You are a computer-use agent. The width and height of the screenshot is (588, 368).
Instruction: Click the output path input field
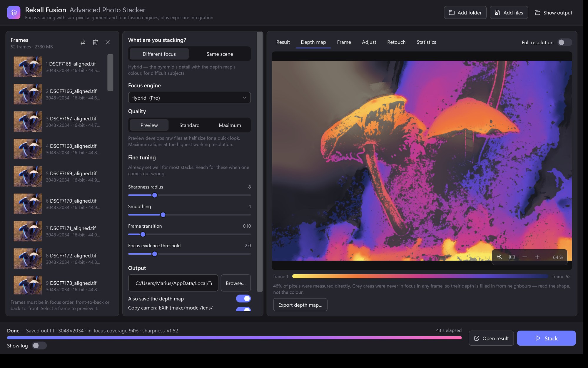pyautogui.click(x=173, y=283)
